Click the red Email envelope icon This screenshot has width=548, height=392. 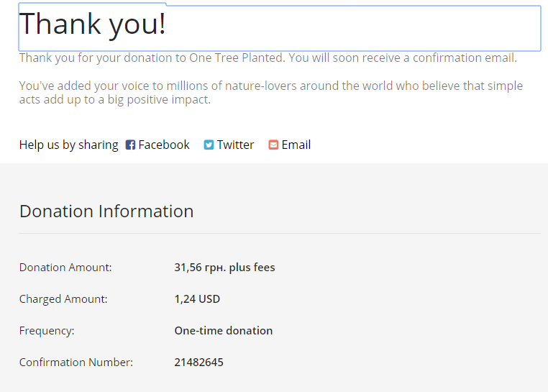pyautogui.click(x=273, y=145)
